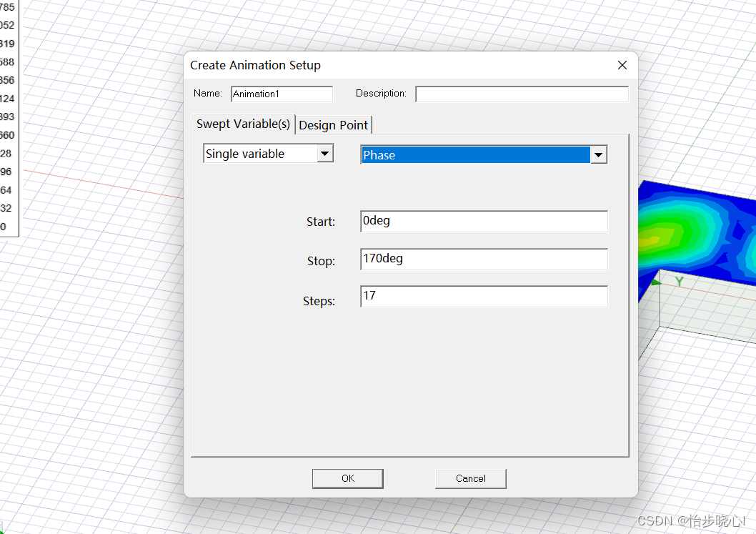
Task: Switch to the Swept Variable(s) tab
Action: [243, 124]
